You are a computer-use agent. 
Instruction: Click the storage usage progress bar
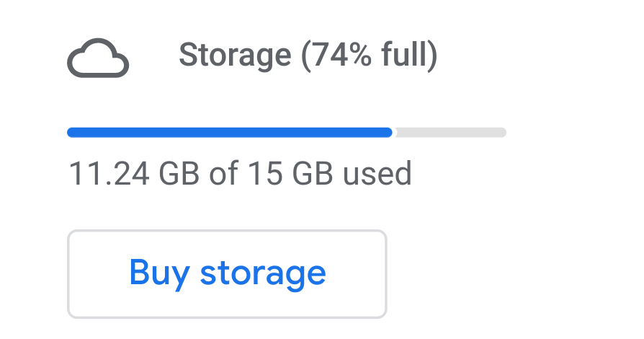point(287,133)
